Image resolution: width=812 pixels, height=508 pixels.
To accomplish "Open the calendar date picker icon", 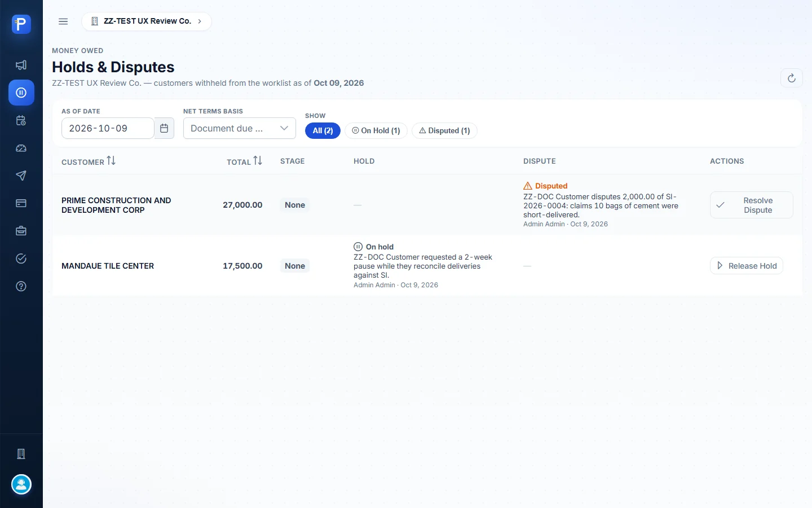I will pyautogui.click(x=164, y=128).
